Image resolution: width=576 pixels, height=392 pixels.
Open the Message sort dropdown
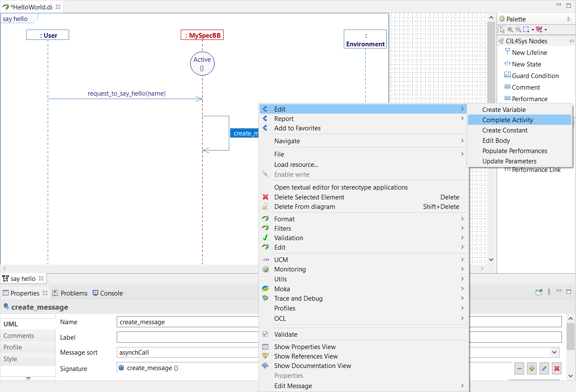[555, 352]
